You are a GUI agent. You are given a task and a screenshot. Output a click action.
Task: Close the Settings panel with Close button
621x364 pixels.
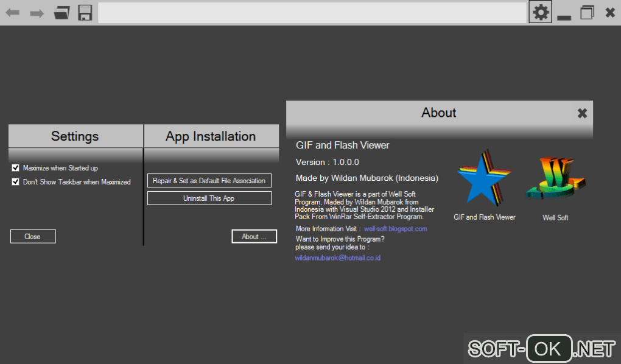(33, 236)
